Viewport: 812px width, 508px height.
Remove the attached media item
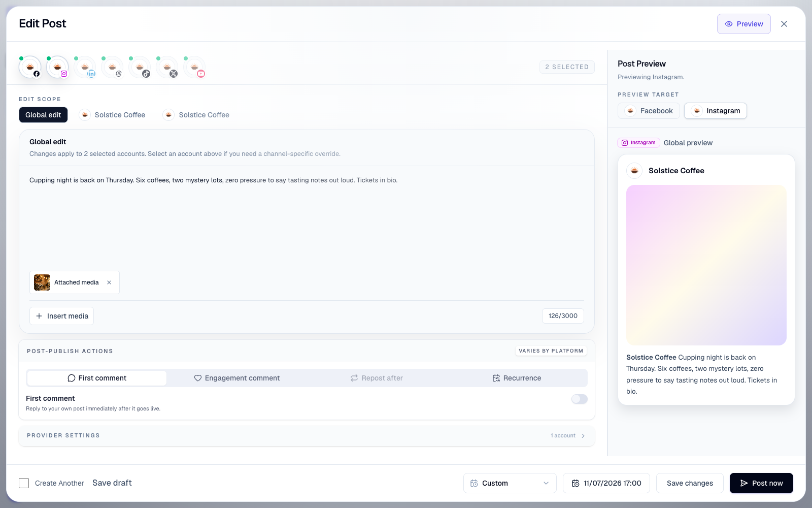109,282
